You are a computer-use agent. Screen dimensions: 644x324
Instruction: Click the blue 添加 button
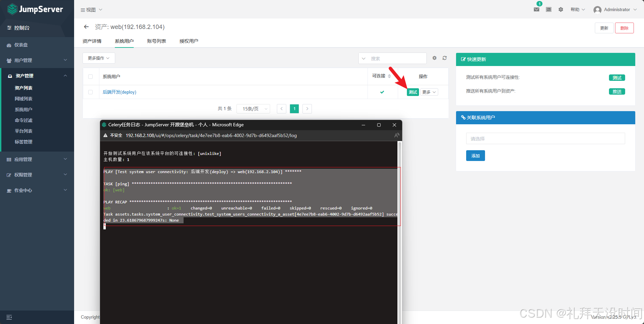pyautogui.click(x=476, y=156)
